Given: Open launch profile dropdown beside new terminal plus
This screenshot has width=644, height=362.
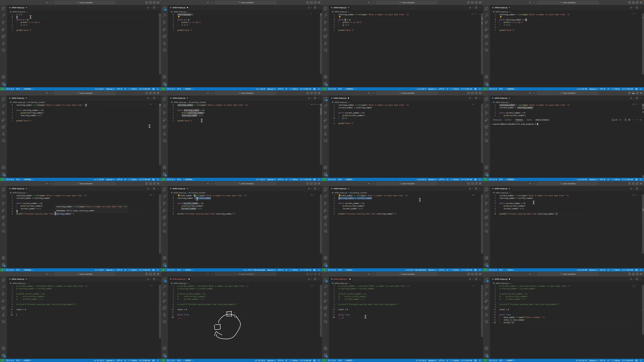Looking at the screenshot, I should 622,120.
